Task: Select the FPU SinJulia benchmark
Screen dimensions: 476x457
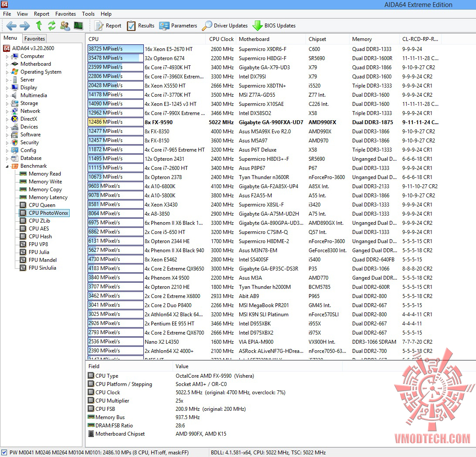Action: [42, 268]
